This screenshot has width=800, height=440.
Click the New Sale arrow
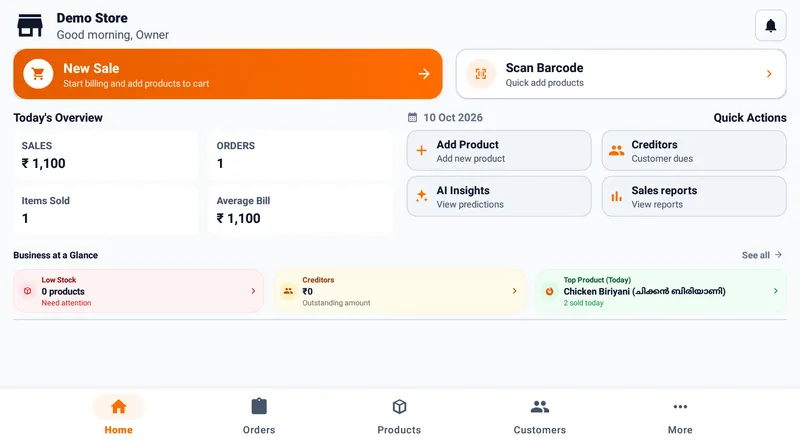point(424,74)
